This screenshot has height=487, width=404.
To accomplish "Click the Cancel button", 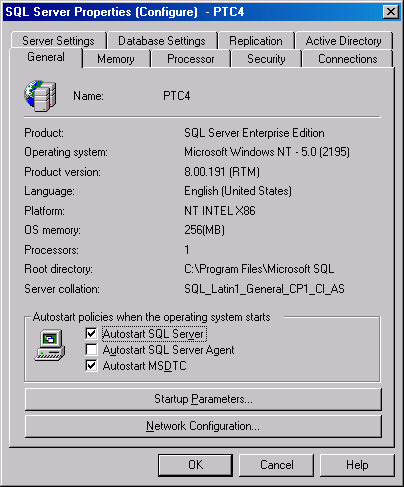I will pyautogui.click(x=277, y=465).
